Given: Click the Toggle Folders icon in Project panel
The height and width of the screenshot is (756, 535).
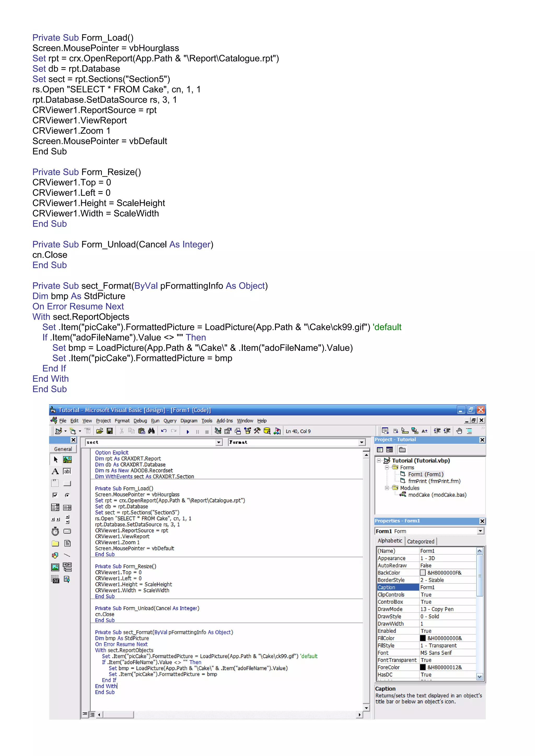Looking at the screenshot, I should click(402, 450).
